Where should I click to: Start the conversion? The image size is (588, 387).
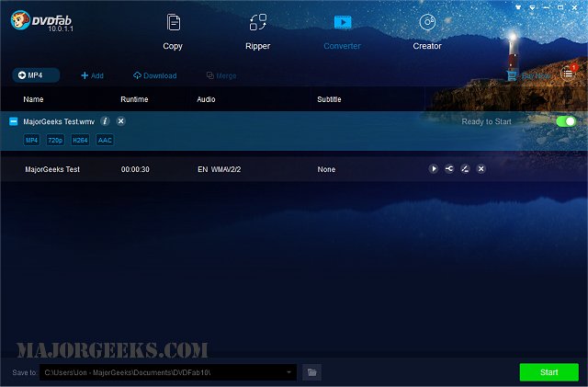coord(549,372)
